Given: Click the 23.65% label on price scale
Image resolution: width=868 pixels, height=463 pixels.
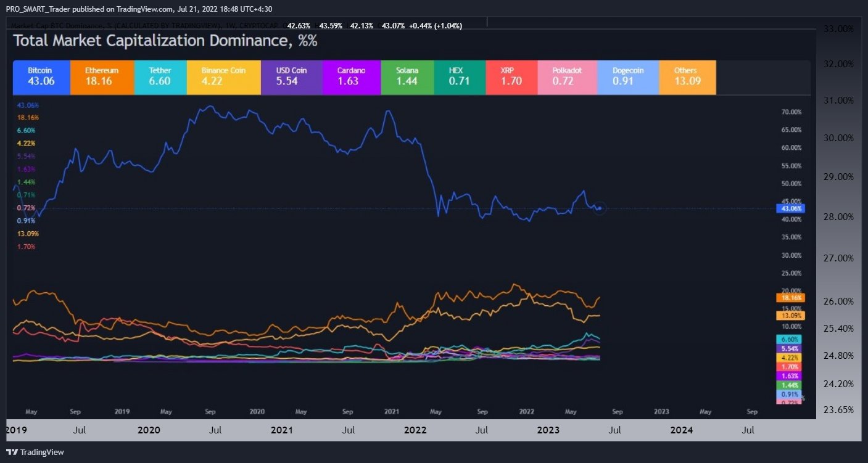Looking at the screenshot, I should point(838,409).
